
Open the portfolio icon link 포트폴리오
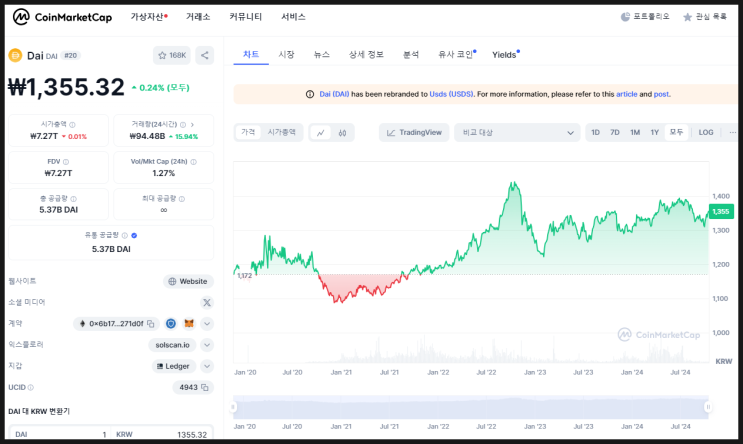point(645,17)
